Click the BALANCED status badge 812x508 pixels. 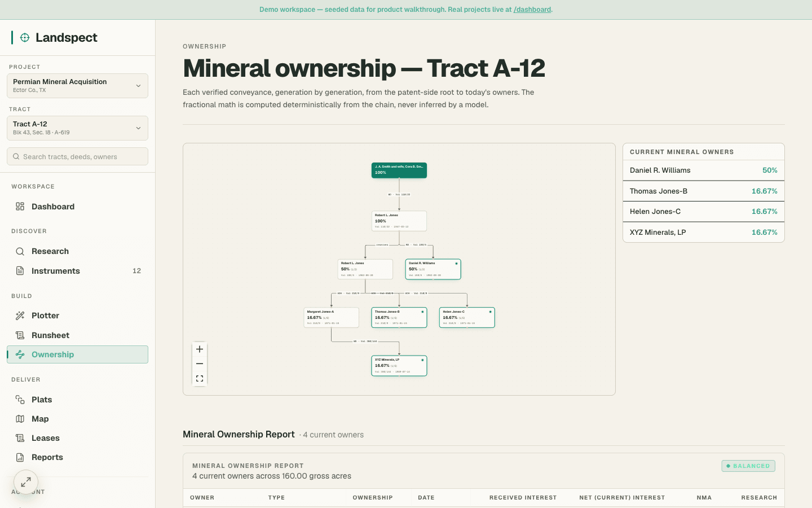(x=748, y=466)
